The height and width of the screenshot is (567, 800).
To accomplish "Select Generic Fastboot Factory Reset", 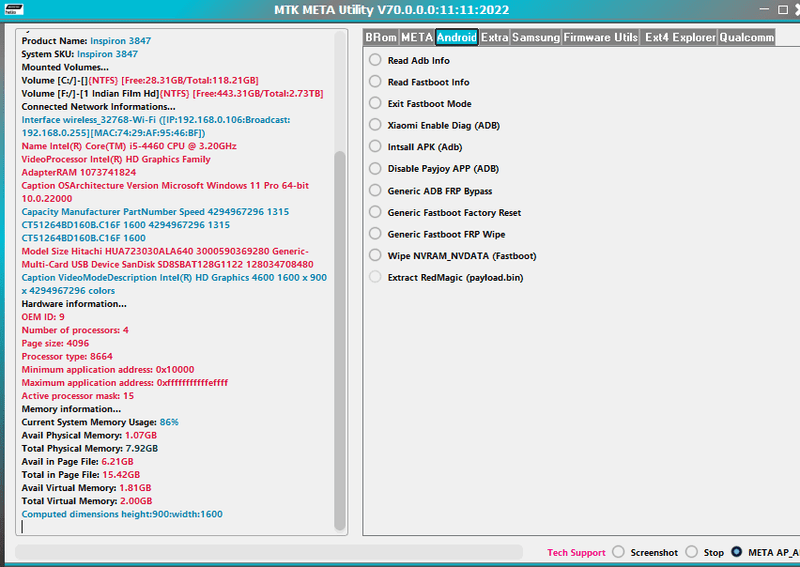I will point(376,212).
